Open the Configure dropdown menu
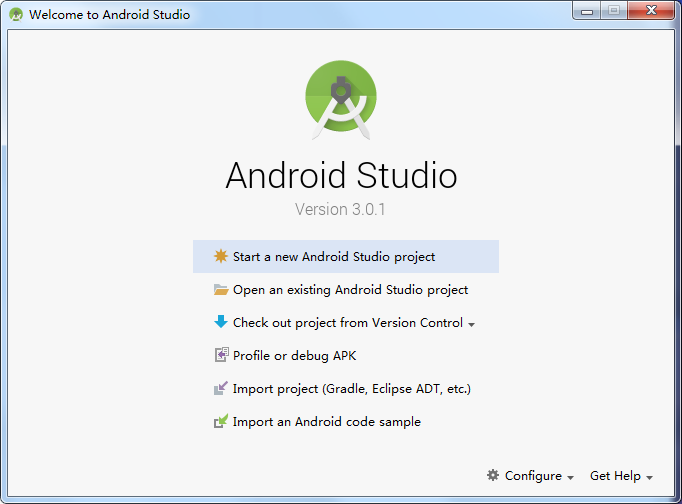Viewport: 682px width, 504px height. coord(531,476)
